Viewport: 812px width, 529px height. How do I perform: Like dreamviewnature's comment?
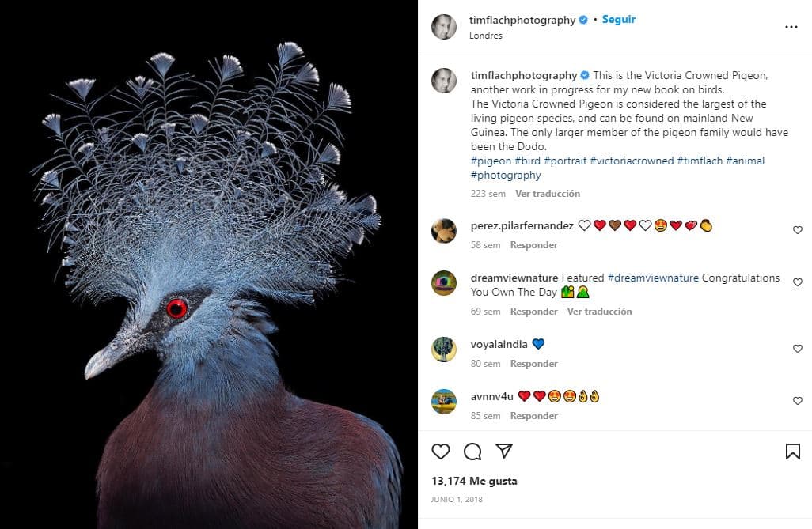pyautogui.click(x=797, y=282)
